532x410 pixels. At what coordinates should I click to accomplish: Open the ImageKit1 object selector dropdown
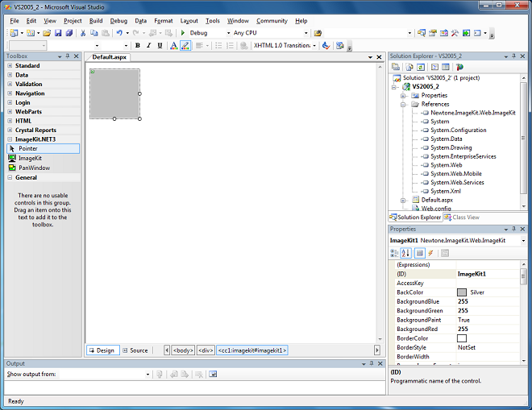pos(523,240)
